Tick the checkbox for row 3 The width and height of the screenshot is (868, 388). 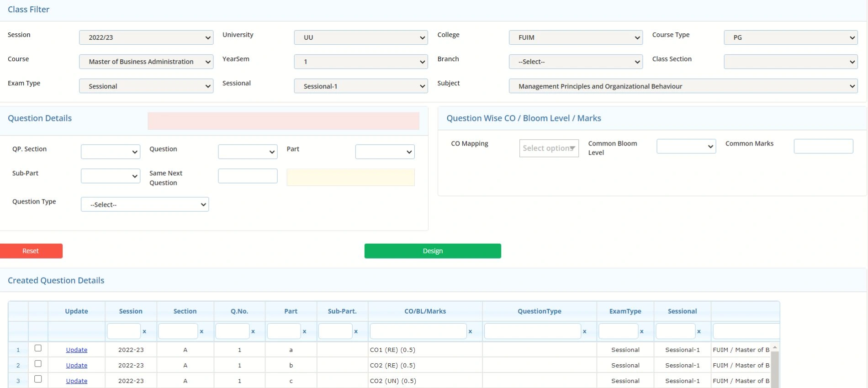pyautogui.click(x=38, y=379)
